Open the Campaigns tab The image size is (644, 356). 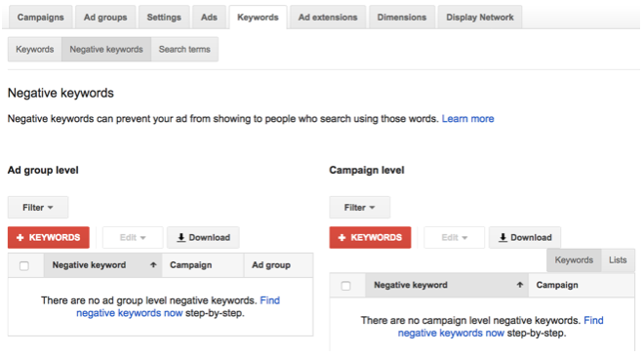40,18
